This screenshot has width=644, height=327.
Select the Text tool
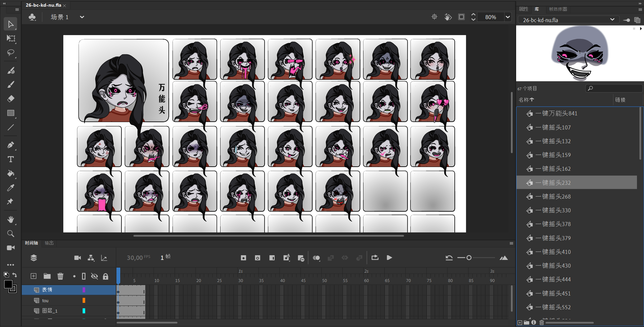11,159
